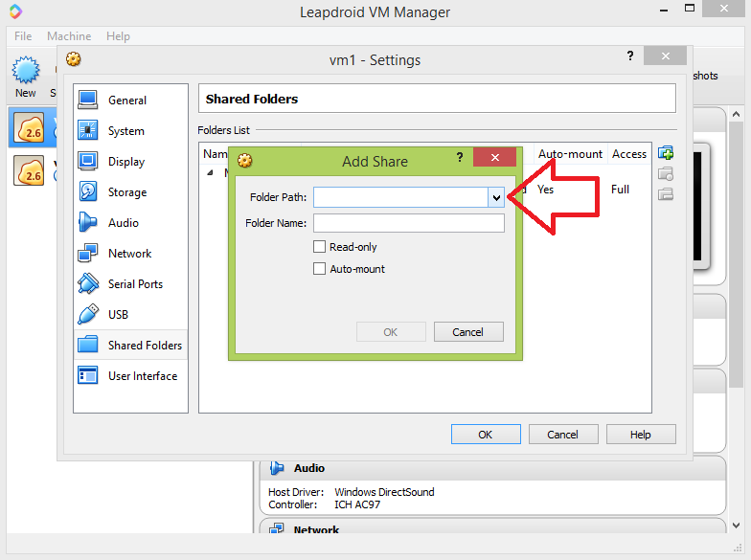This screenshot has width=751, height=560.
Task: Click the details pane scroll down arrow
Action: (x=736, y=525)
